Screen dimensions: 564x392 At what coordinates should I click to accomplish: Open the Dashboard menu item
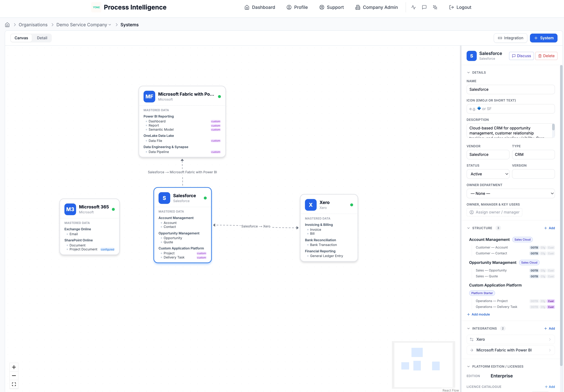coord(260,7)
